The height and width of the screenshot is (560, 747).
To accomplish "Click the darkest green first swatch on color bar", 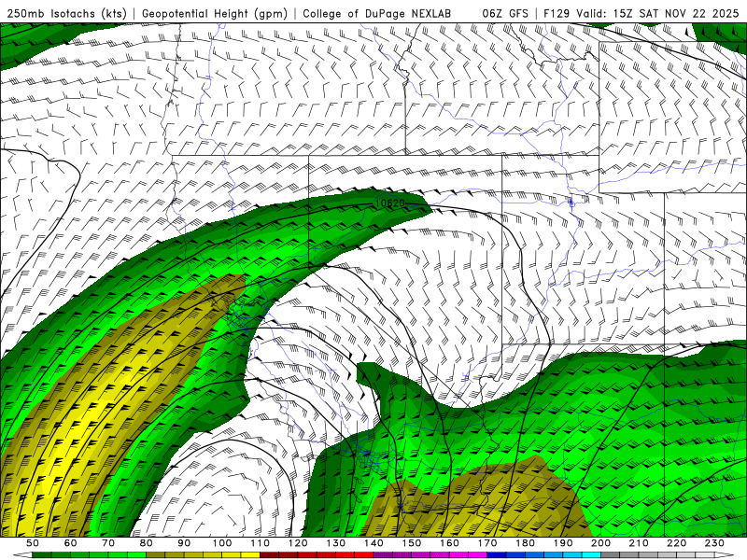I will point(42,555).
